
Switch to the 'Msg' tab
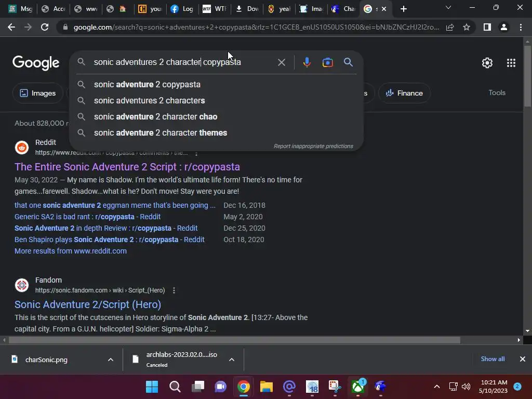(21, 9)
